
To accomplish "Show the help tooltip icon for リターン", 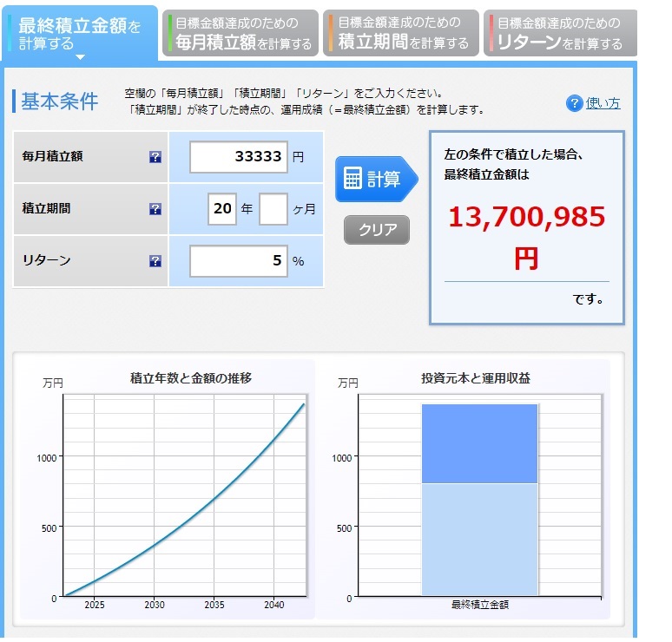I will (x=155, y=260).
